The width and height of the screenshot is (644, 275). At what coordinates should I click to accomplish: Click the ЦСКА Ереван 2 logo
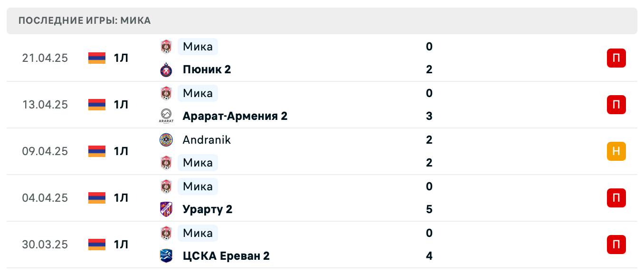pos(166,256)
